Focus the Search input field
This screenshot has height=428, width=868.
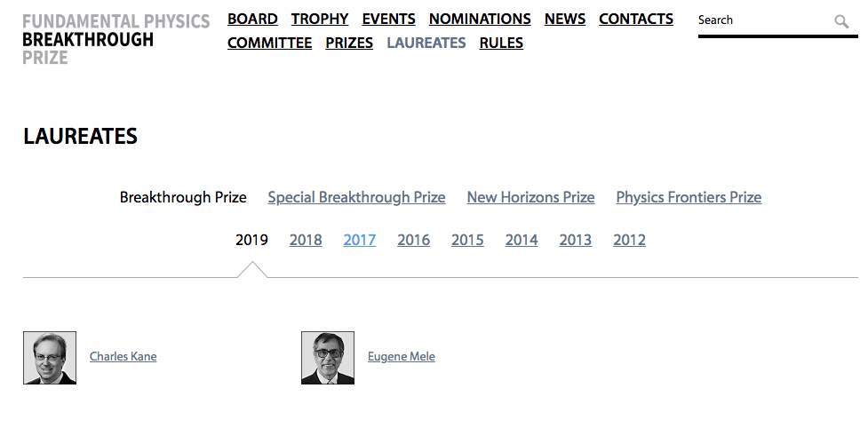coord(764,20)
